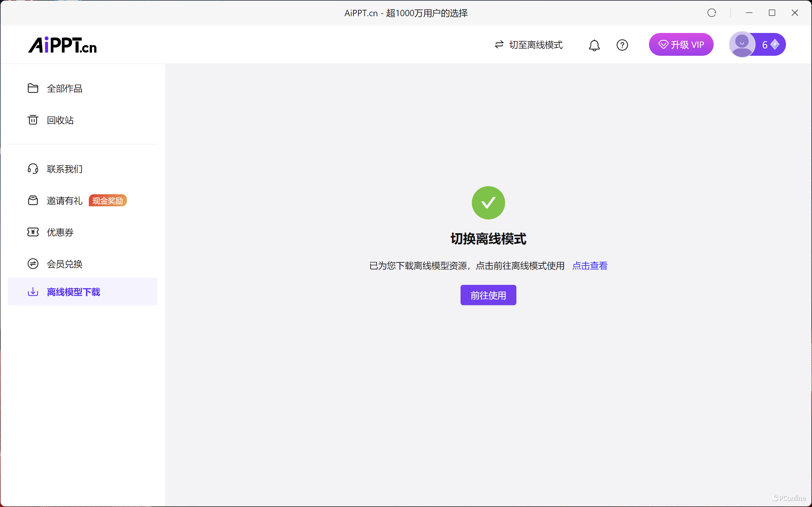The image size is (812, 507).
Task: Open the help question mark icon
Action: (x=622, y=45)
